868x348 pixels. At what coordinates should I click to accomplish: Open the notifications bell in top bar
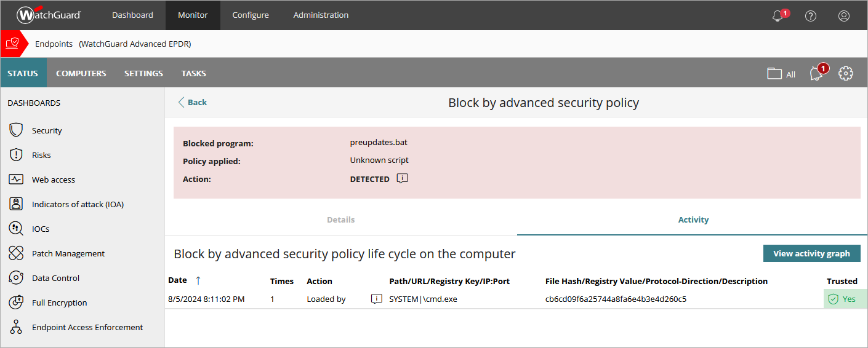point(778,16)
